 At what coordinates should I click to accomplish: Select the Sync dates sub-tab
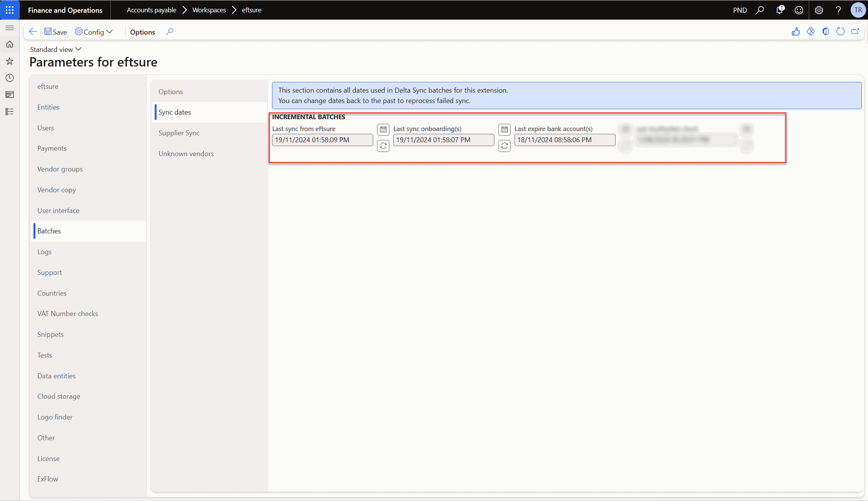[210, 112]
